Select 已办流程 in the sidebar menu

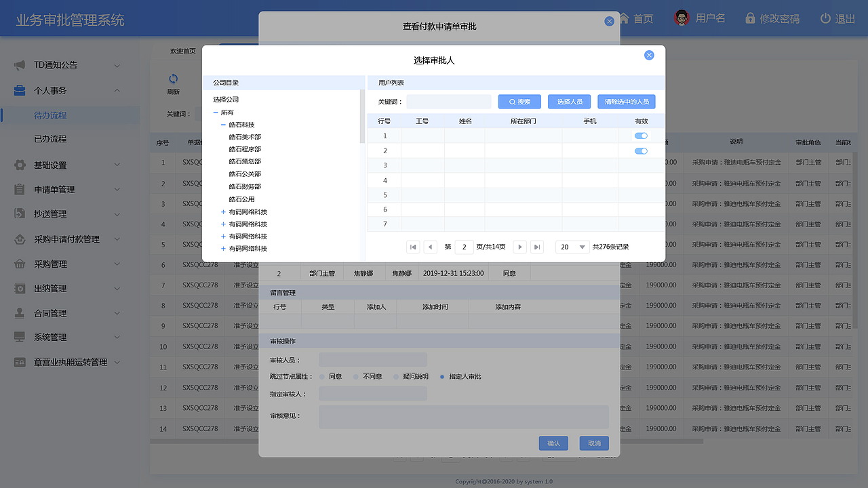(x=50, y=139)
